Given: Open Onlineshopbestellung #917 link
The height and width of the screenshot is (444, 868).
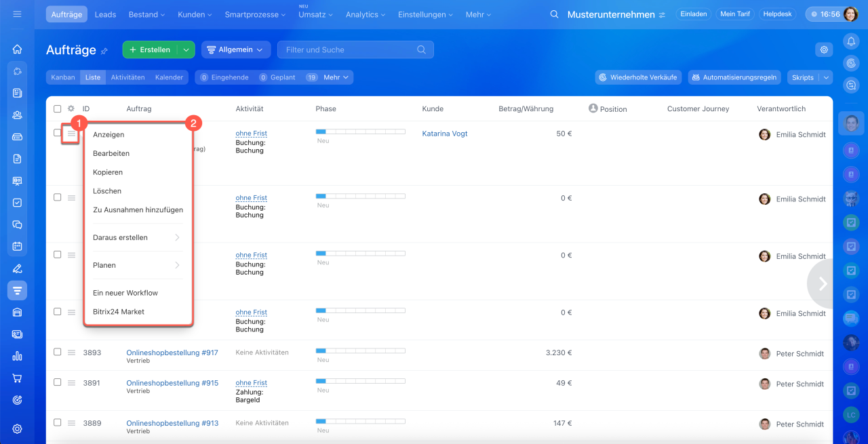Looking at the screenshot, I should click(x=172, y=352).
